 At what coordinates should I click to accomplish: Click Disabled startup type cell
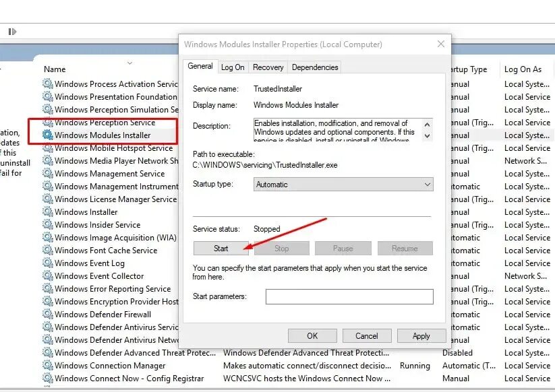(457, 352)
